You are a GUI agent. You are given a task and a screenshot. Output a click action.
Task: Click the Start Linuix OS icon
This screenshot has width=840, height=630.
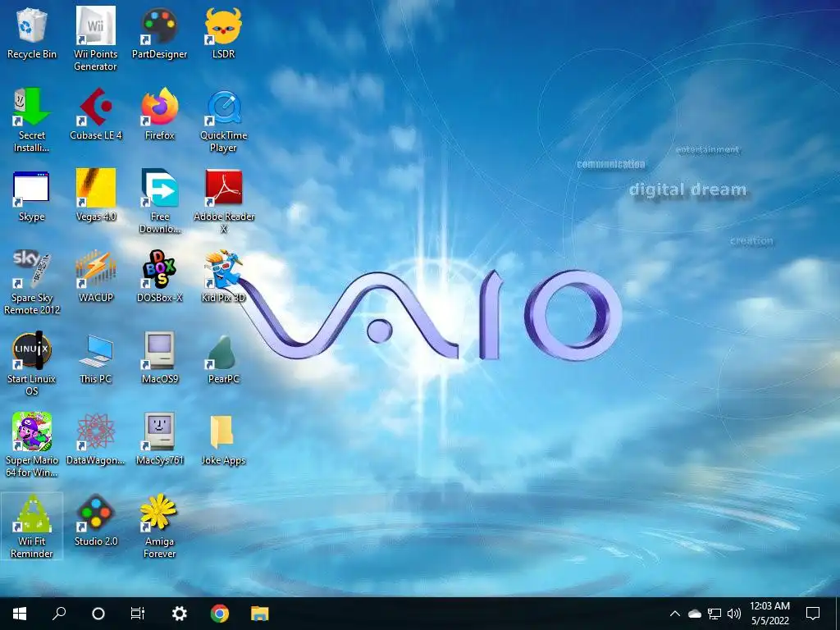[x=32, y=351]
